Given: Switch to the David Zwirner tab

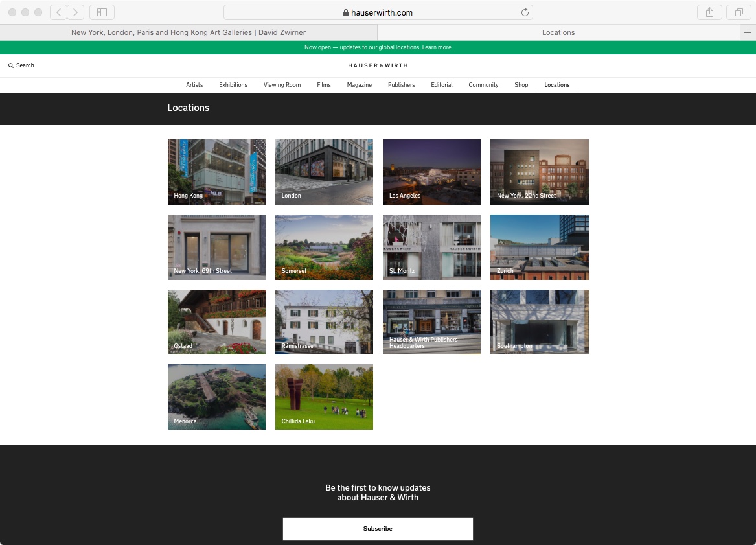Looking at the screenshot, I should point(188,32).
